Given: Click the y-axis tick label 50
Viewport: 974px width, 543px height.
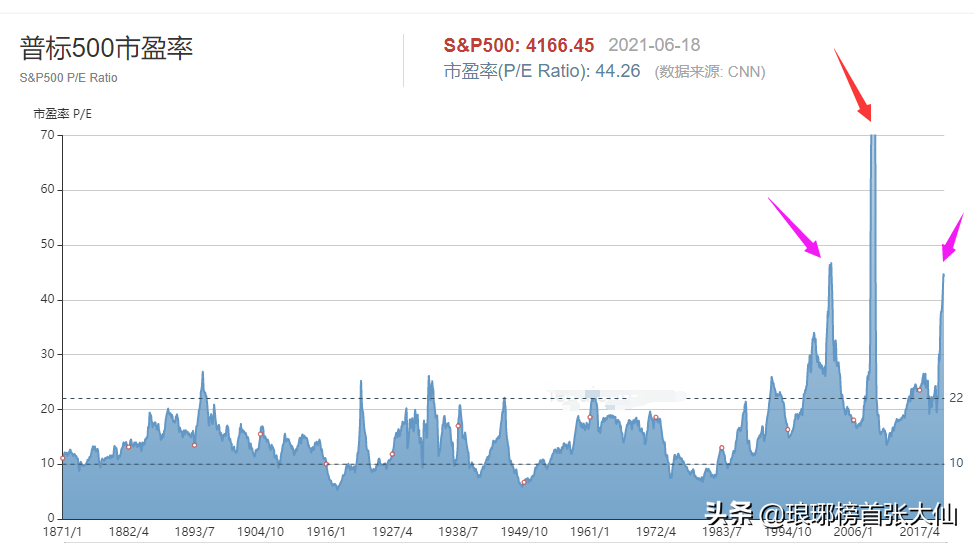Looking at the screenshot, I should pos(47,244).
